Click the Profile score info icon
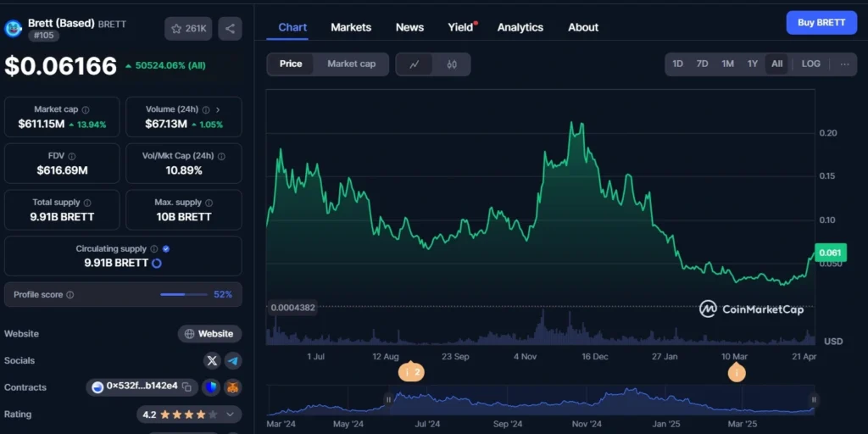This screenshot has height=434, width=868. click(70, 294)
